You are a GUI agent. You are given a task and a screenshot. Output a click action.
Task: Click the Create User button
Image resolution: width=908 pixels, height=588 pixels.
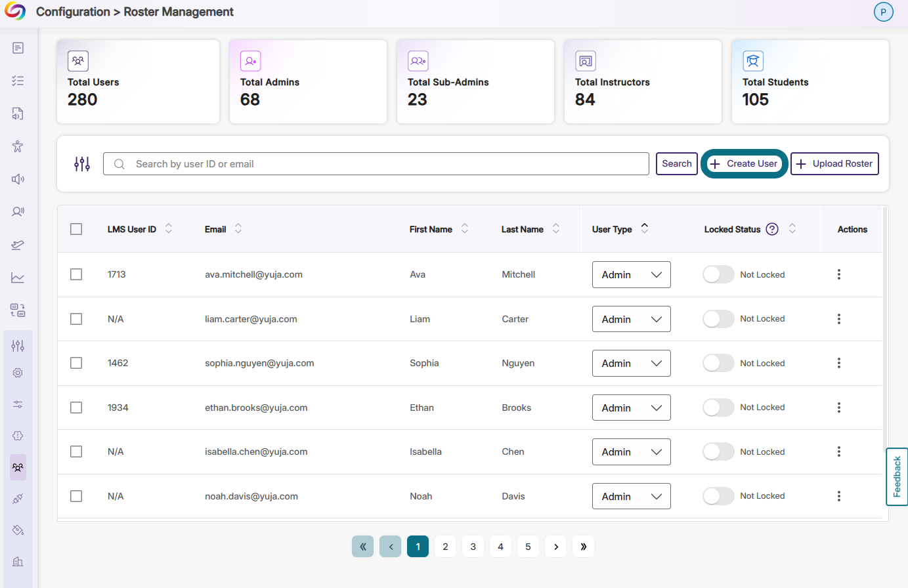[745, 164]
